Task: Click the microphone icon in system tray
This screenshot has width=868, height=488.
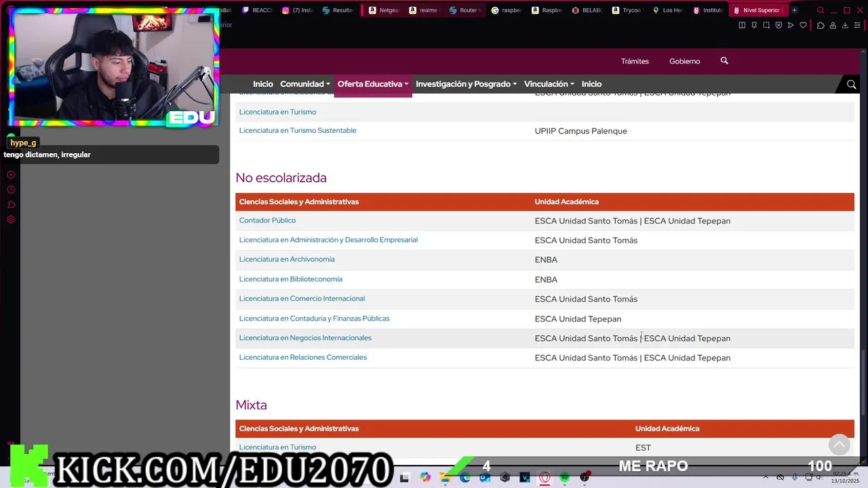Action: pyautogui.click(x=795, y=477)
